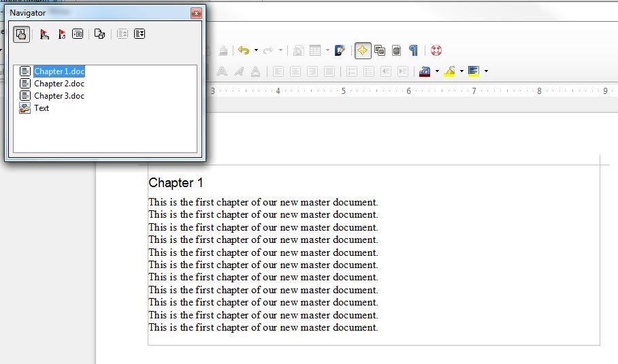Show the Draw Functions toolbar

coord(340,50)
